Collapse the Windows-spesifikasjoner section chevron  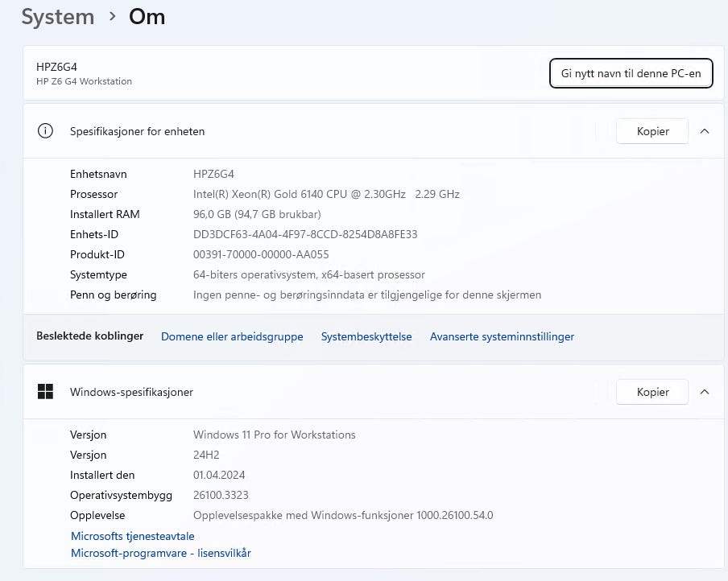pos(705,392)
